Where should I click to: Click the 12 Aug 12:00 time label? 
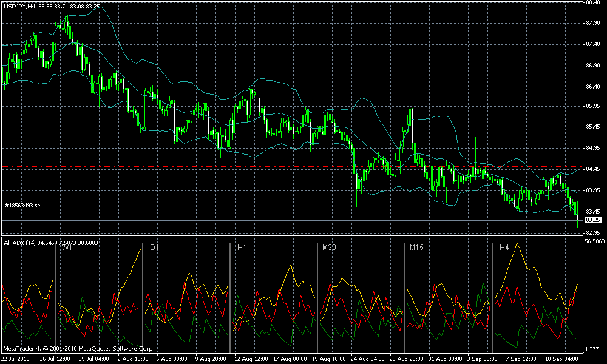coord(251,359)
